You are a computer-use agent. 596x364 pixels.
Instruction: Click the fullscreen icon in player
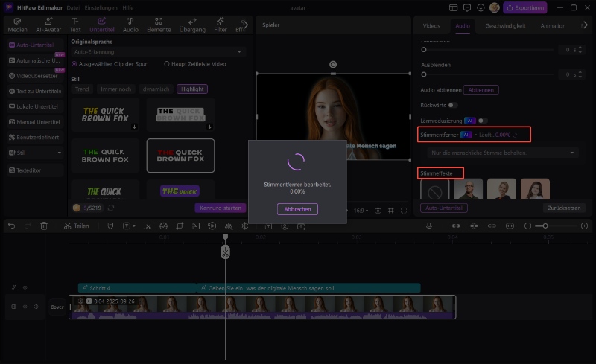[x=404, y=211]
